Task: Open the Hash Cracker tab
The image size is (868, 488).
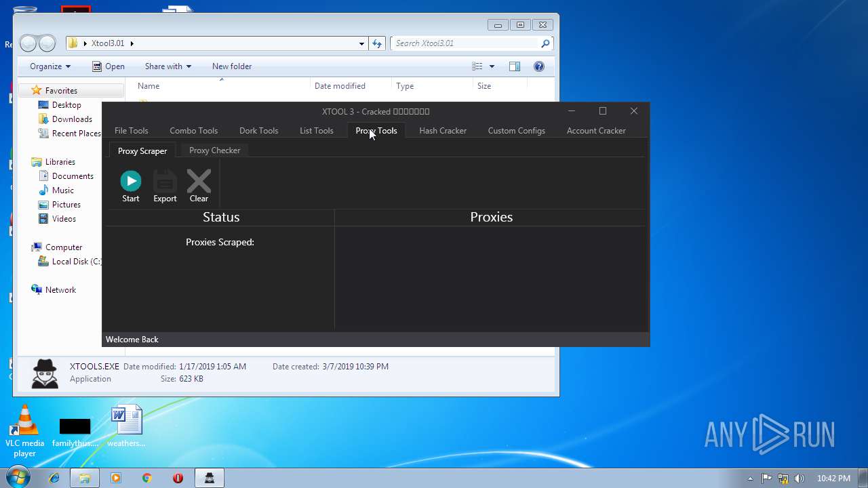Action: (x=443, y=131)
